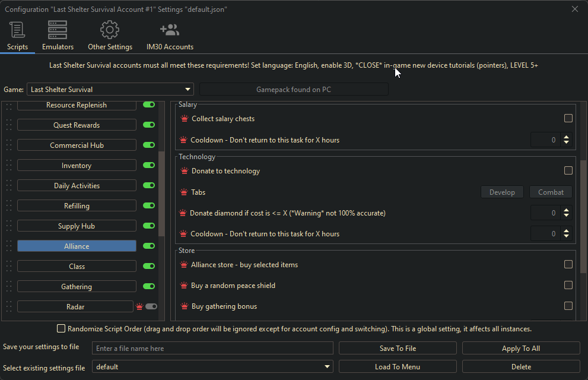Click the crown icon next to Collect salary chests
This screenshot has height=380, width=588.
(x=184, y=119)
